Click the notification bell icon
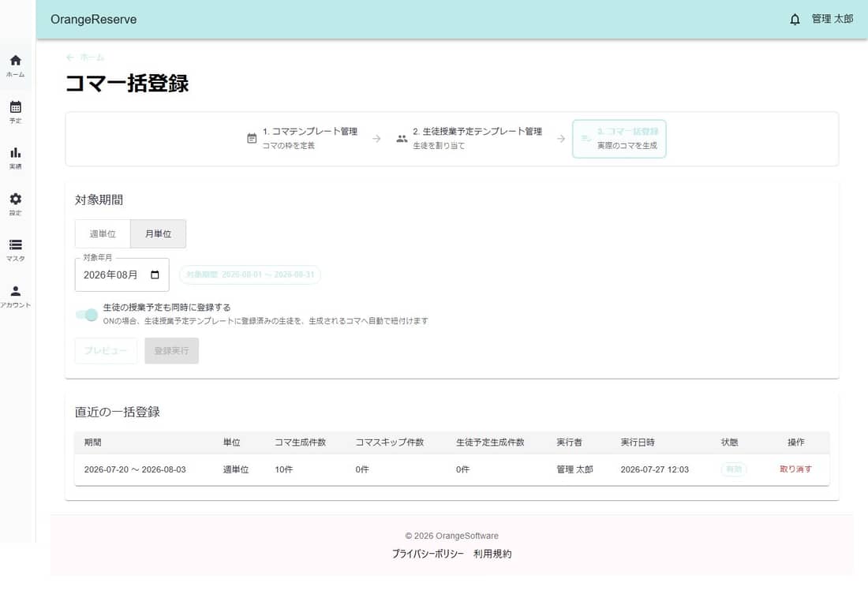Screen dimensions: 868x590 coord(795,20)
